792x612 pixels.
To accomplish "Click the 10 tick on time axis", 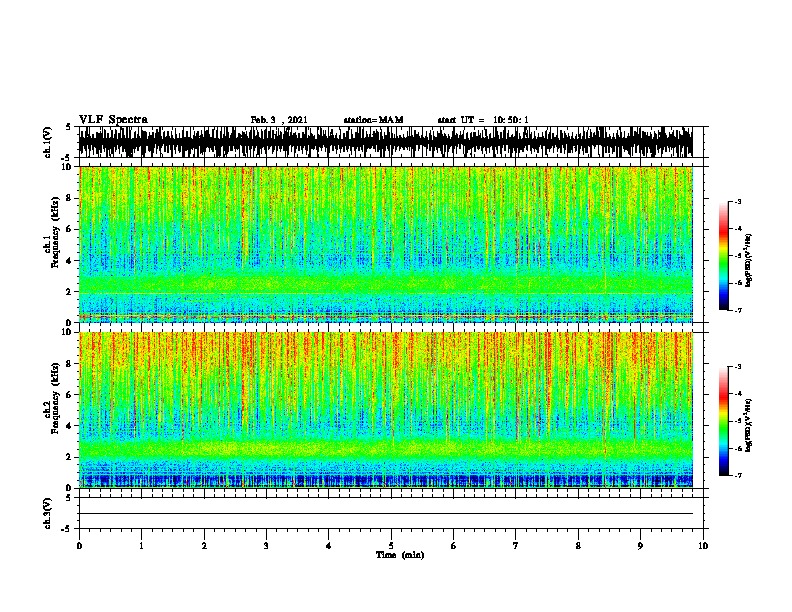I will 703,545.
